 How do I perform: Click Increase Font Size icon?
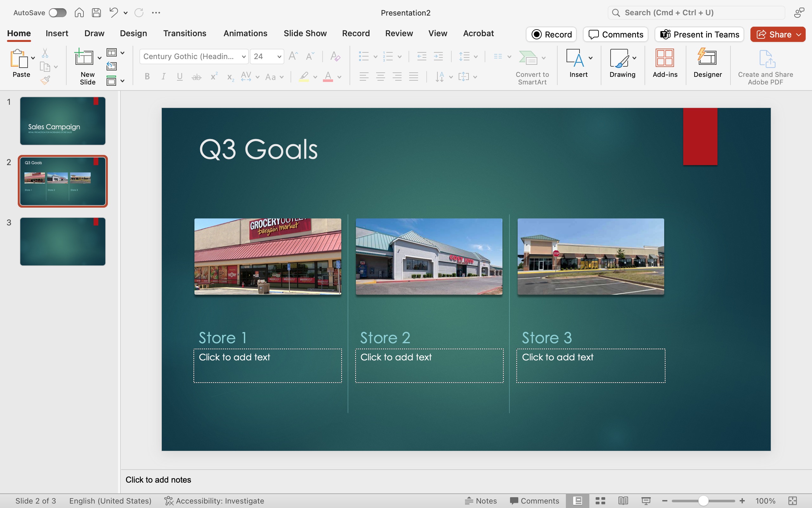(x=293, y=56)
